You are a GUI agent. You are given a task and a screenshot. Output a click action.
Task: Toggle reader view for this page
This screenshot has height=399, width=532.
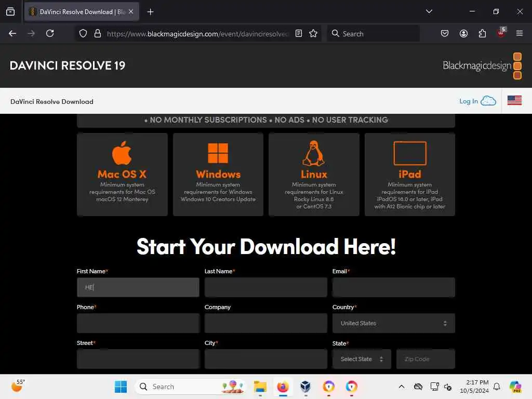[x=299, y=33]
